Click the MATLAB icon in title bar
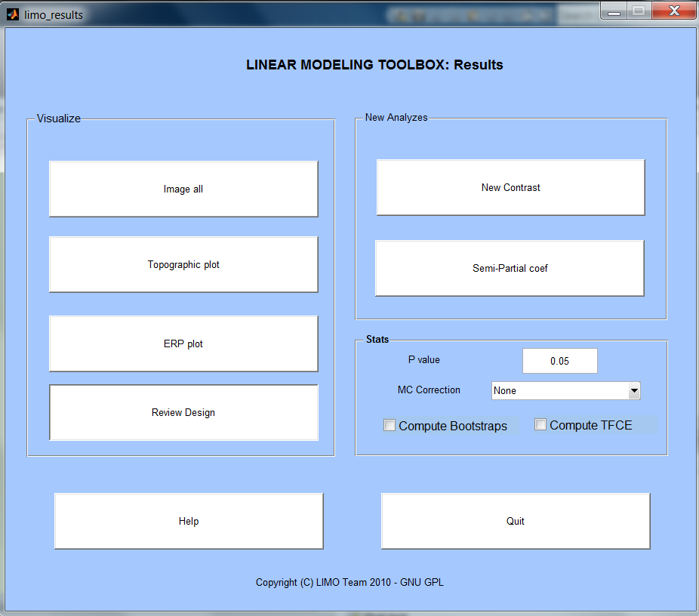Screen dimensions: 699x616 [13, 14]
